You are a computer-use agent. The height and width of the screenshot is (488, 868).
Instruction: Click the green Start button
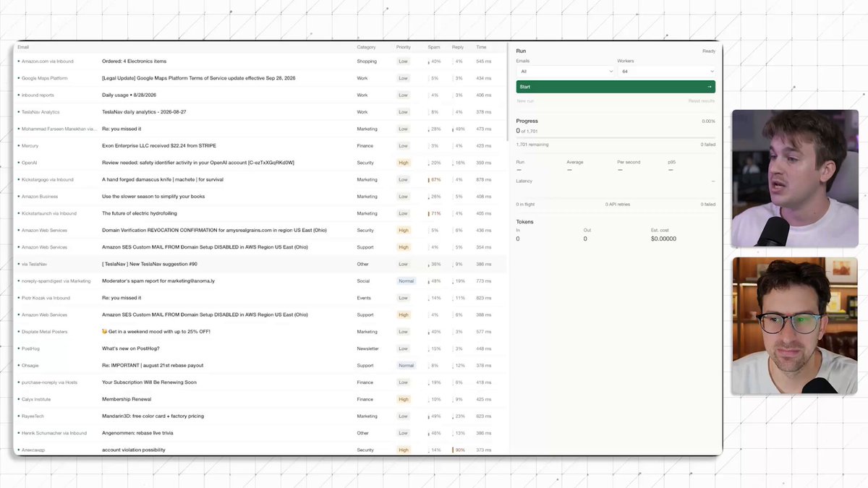coord(616,87)
